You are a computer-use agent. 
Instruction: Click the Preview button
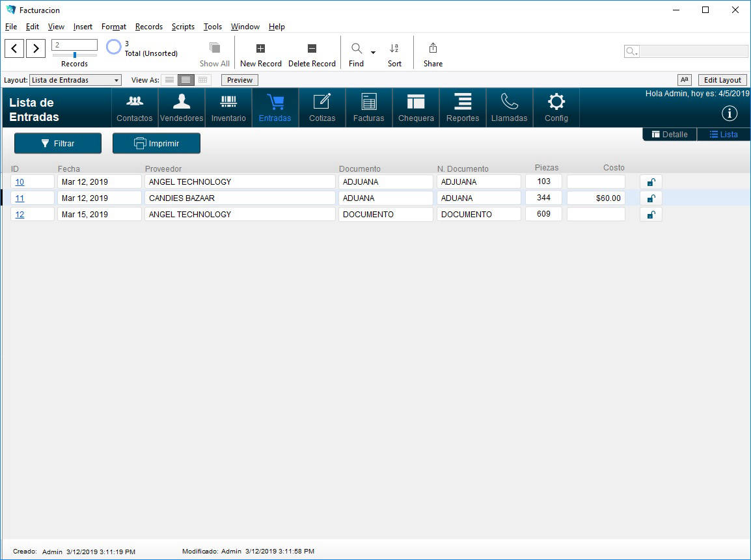pyautogui.click(x=239, y=80)
